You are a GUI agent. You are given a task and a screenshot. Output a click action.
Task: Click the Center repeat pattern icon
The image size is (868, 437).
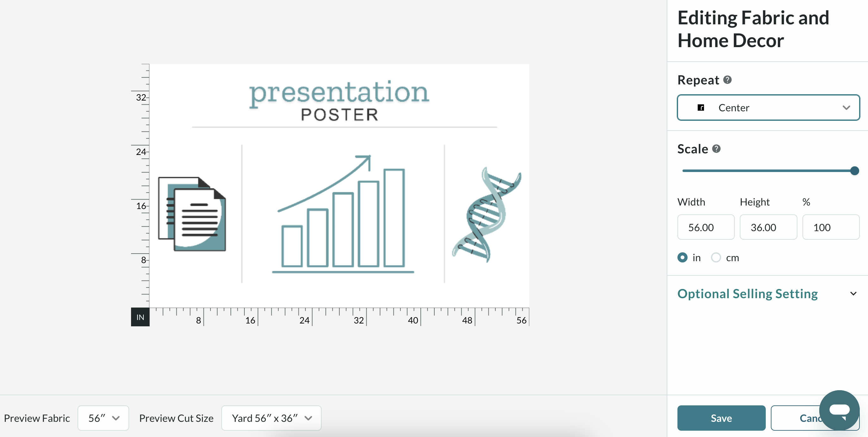tap(700, 107)
